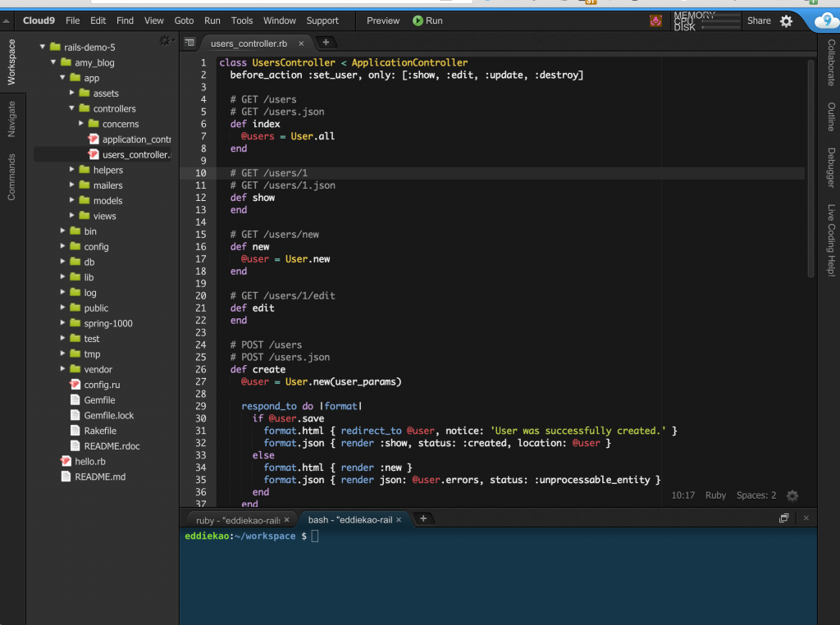This screenshot has width=840, height=625.
Task: Collapse the controllers folder
Action: coord(71,108)
